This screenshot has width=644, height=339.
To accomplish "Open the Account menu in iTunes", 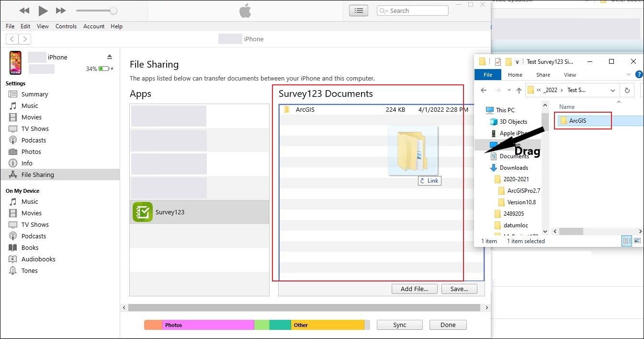I will tap(94, 26).
